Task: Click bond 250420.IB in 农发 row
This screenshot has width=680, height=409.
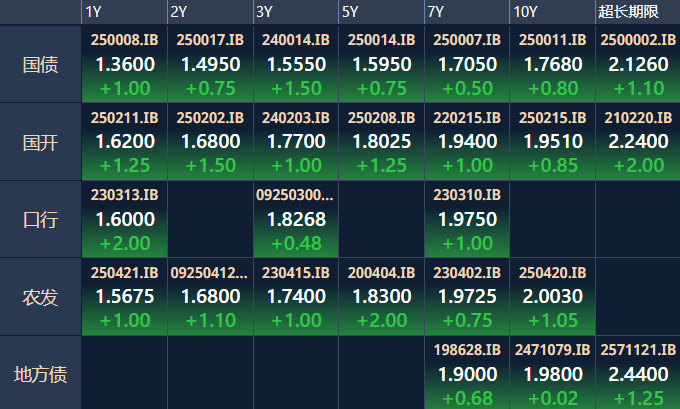Action: click(x=553, y=296)
